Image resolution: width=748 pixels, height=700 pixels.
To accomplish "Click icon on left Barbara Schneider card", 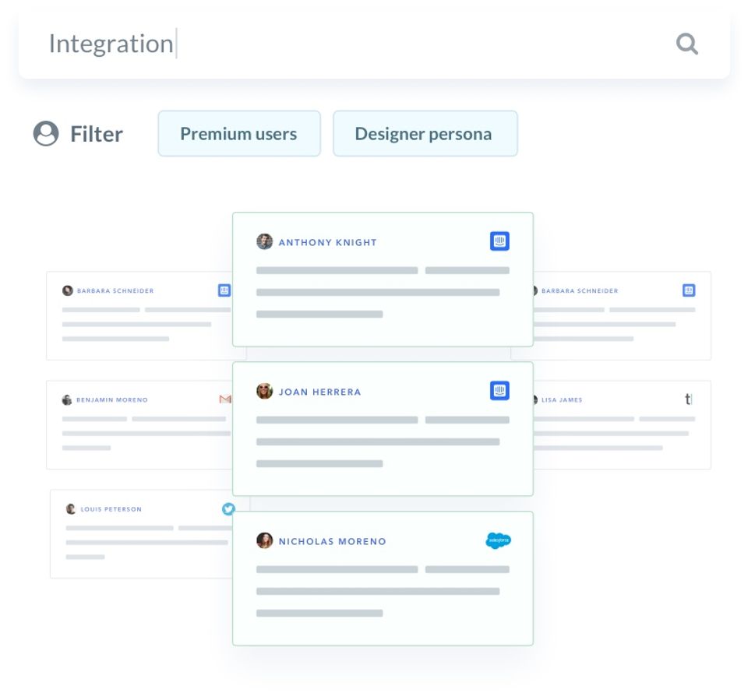I will coord(224,290).
